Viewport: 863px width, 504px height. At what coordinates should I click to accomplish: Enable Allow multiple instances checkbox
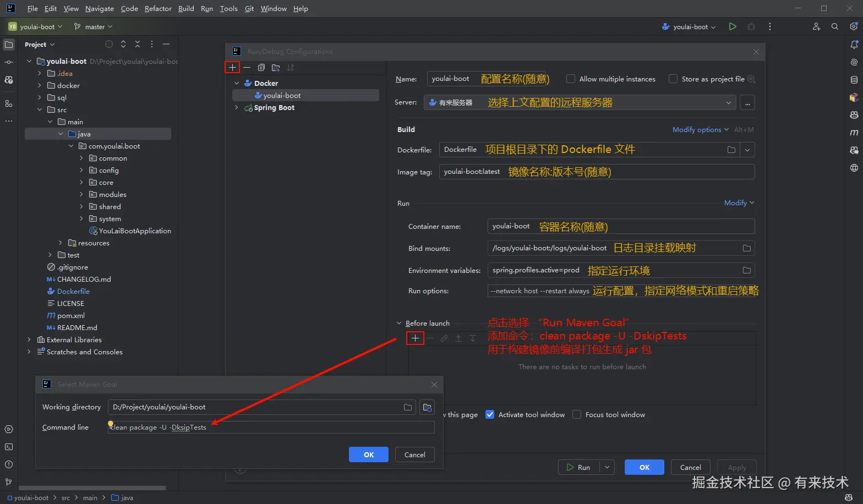571,79
